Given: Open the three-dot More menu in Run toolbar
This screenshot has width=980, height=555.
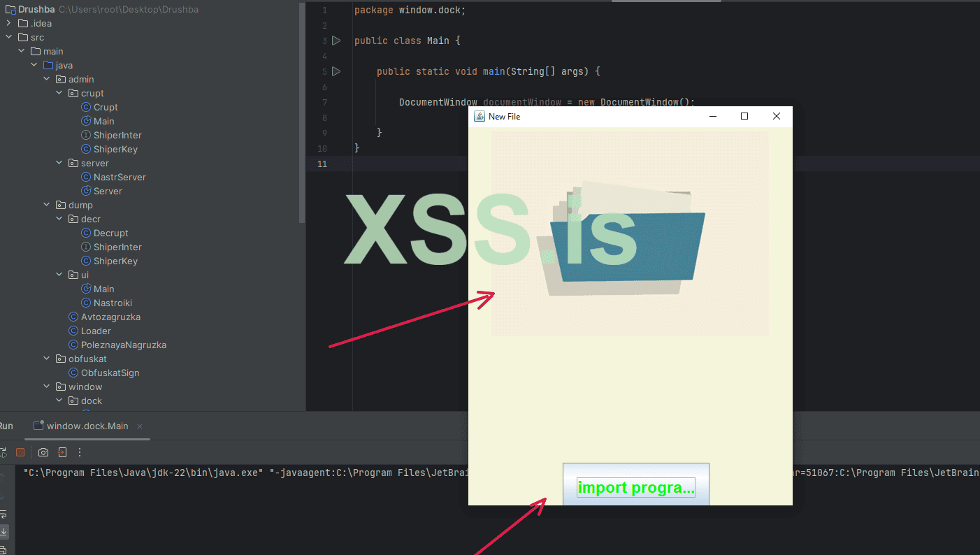Looking at the screenshot, I should [x=80, y=452].
